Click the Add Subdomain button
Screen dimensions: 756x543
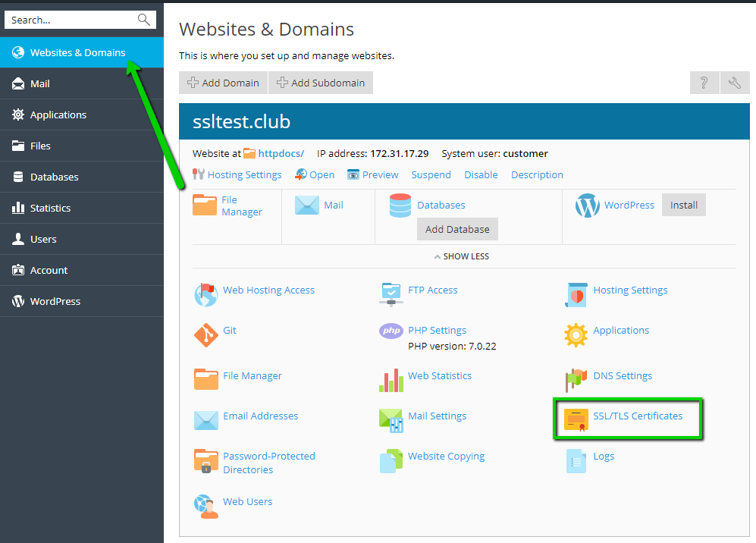[x=321, y=83]
